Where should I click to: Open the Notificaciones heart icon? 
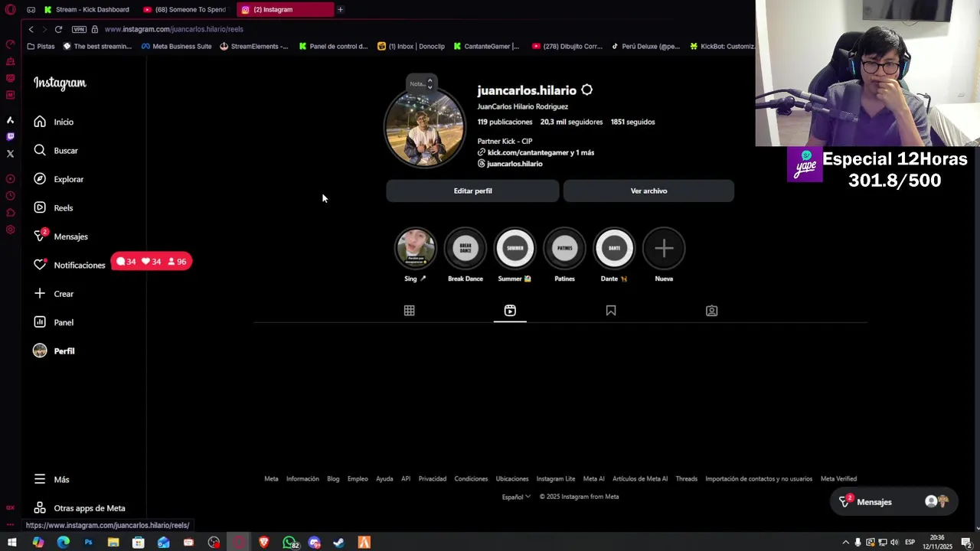click(40, 265)
